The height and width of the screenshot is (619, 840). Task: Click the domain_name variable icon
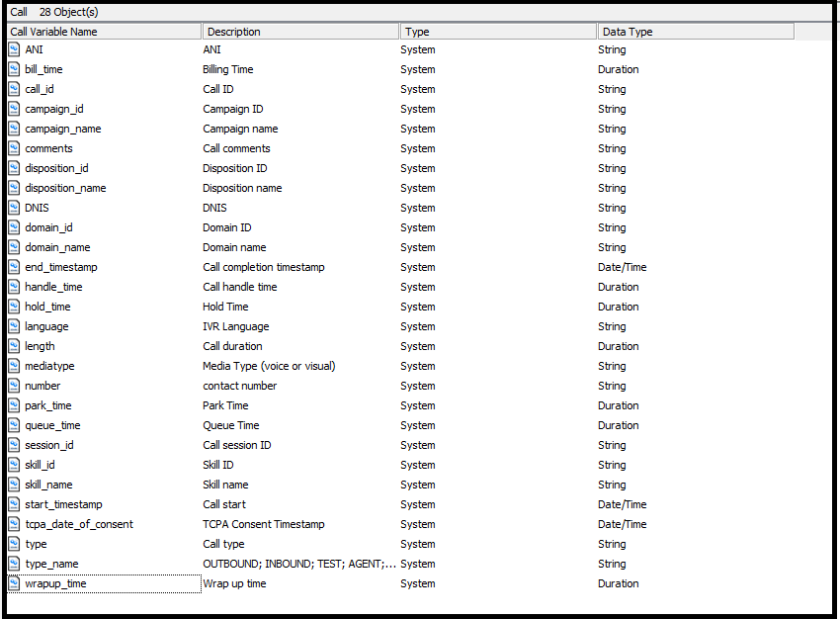point(14,247)
